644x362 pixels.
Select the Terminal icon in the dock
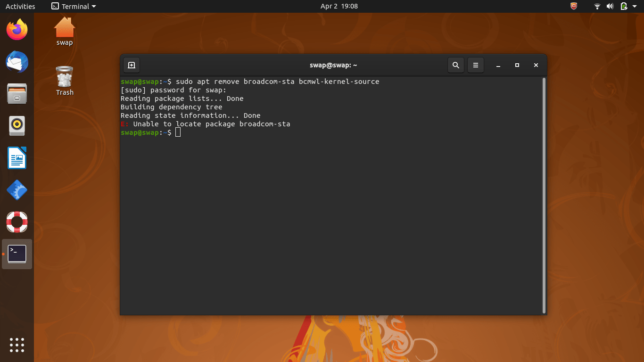click(x=17, y=254)
